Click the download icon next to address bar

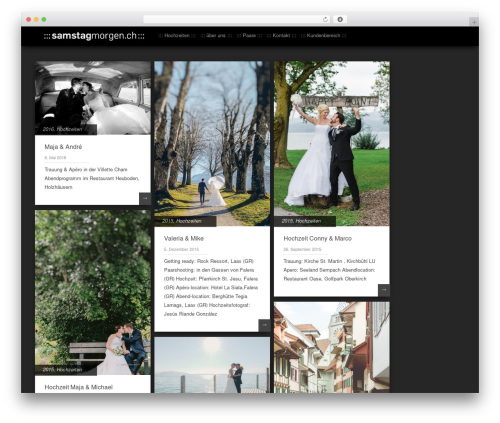point(340,19)
